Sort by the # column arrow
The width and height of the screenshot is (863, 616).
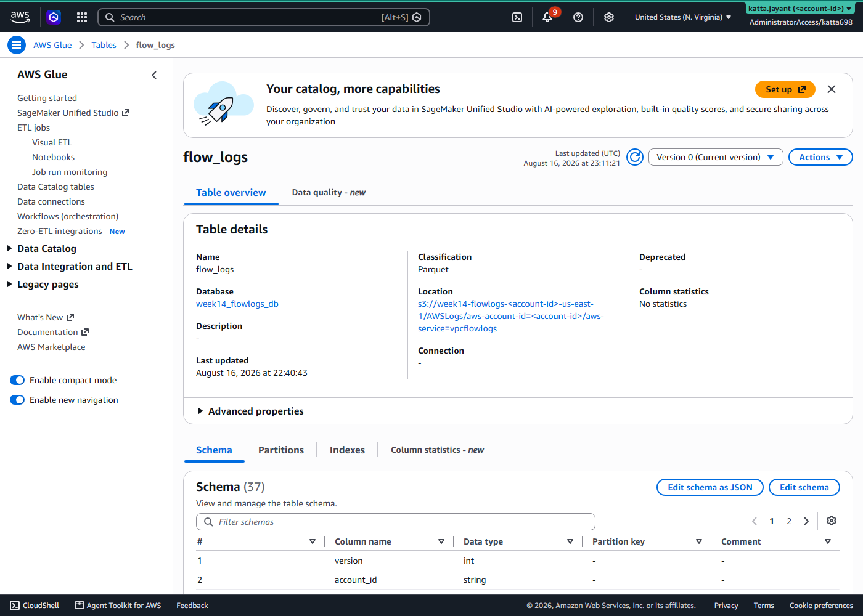313,541
